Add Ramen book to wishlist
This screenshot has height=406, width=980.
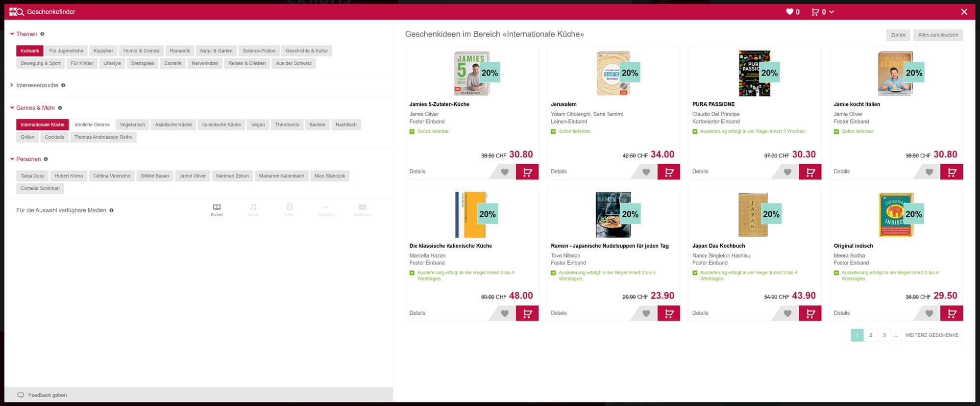click(x=646, y=313)
